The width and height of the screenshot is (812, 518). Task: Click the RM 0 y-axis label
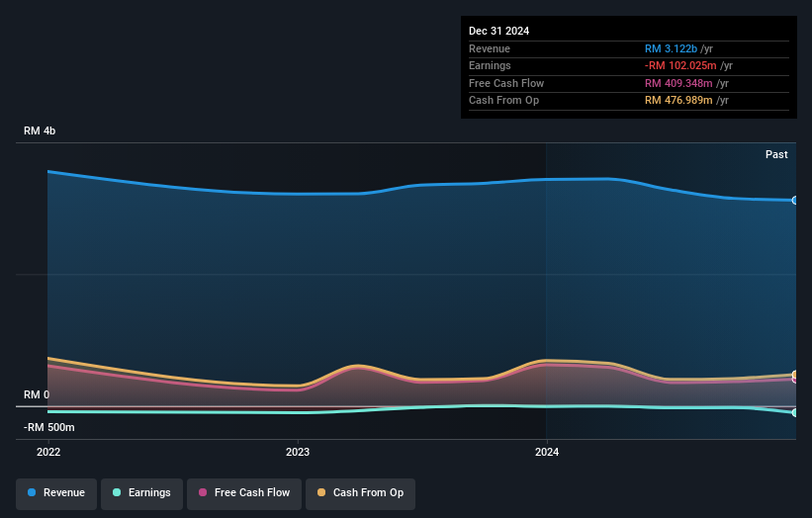pos(37,394)
